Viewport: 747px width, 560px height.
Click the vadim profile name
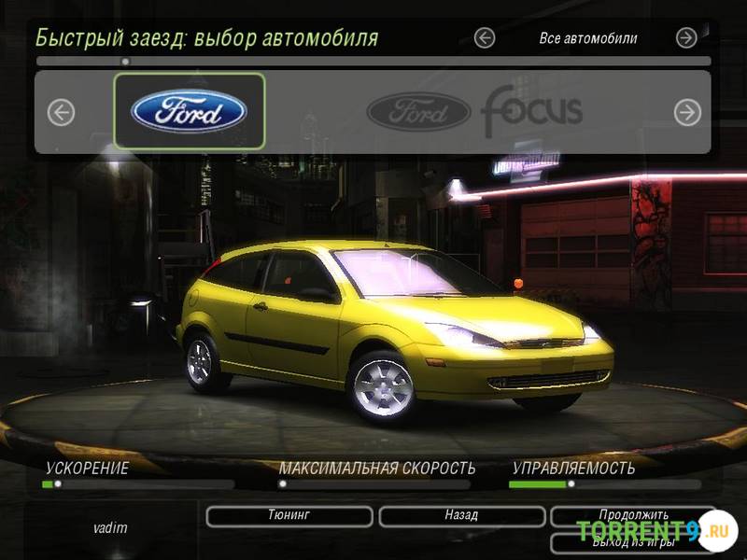[x=110, y=528]
